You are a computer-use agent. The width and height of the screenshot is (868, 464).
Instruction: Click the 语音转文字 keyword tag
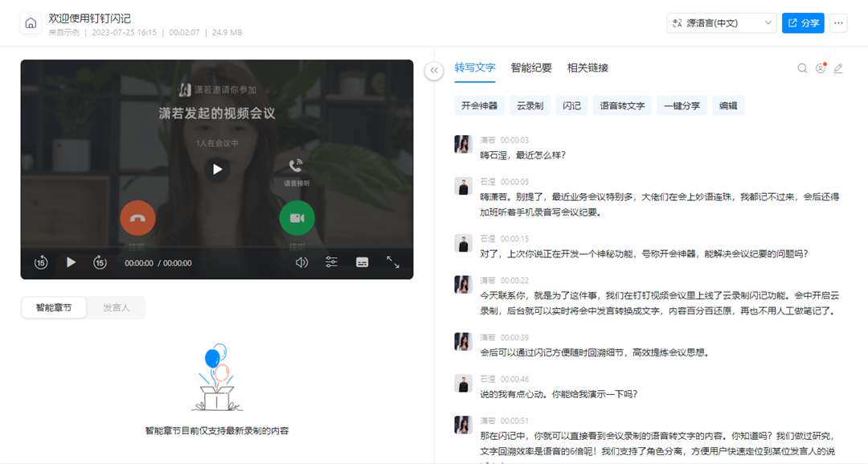[622, 106]
